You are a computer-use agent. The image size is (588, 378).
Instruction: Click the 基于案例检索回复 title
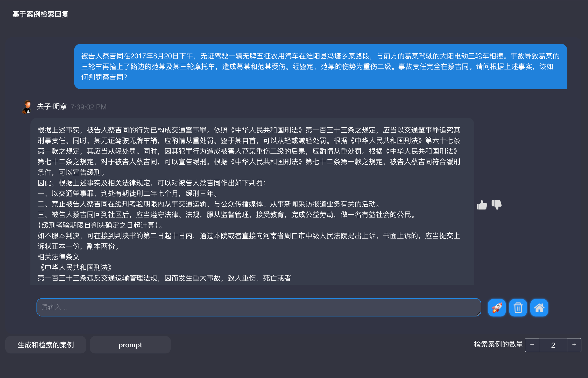pos(40,14)
